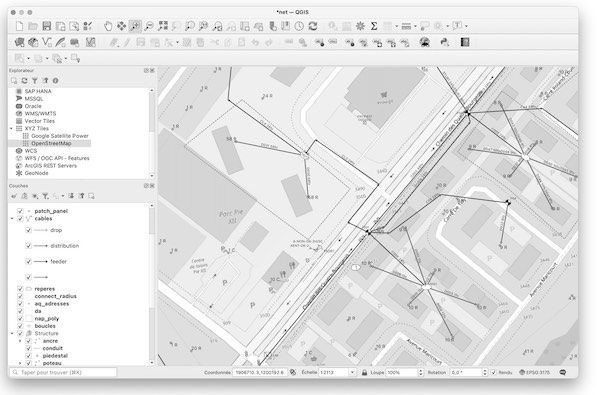The image size is (600, 395).
Task: Collapse the XYZ Tiles browser node
Action: point(11,129)
